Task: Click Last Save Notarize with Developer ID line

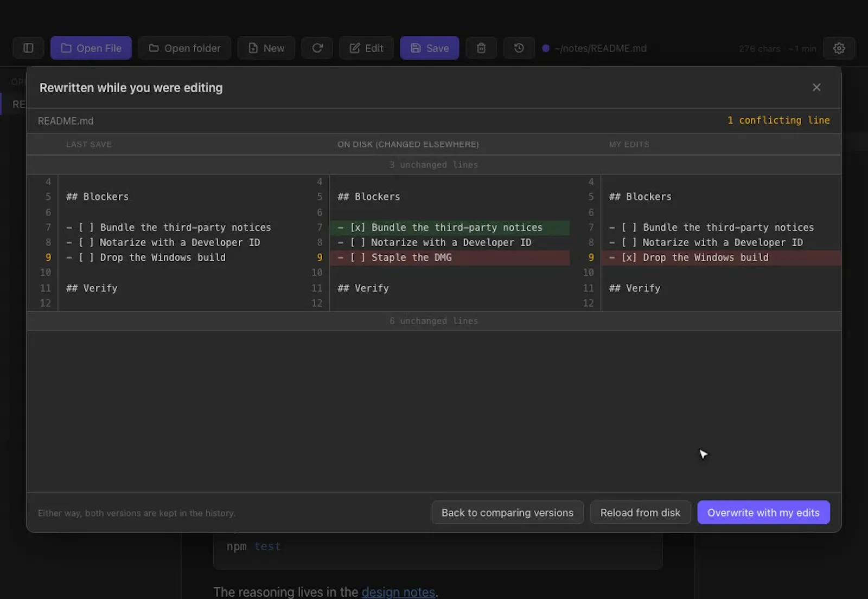Action: click(x=163, y=242)
